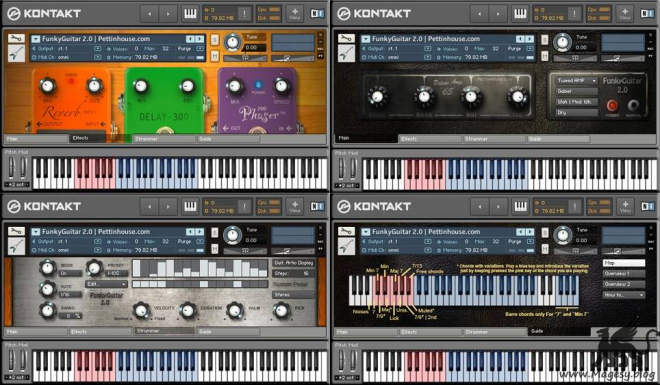Click the close X on Strummer instrument header
This screenshot has height=385, width=660.
321,228
